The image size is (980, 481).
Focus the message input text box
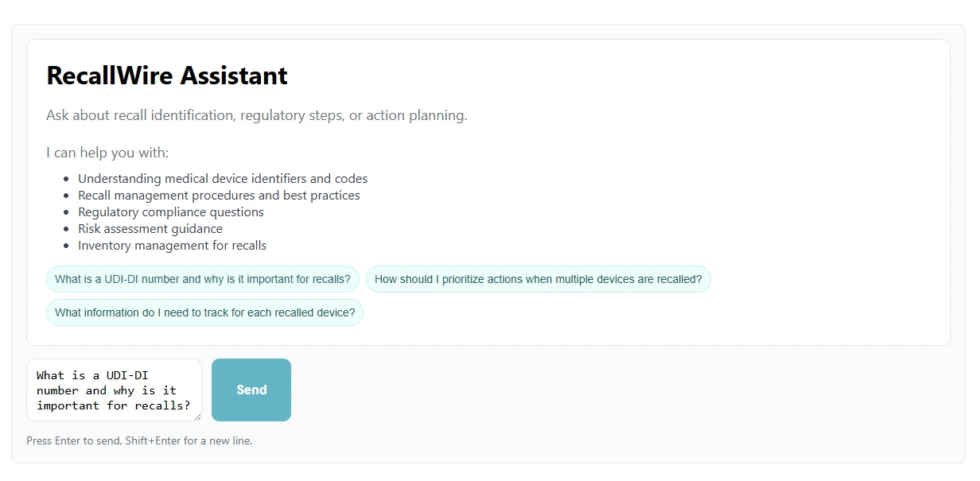tap(114, 390)
